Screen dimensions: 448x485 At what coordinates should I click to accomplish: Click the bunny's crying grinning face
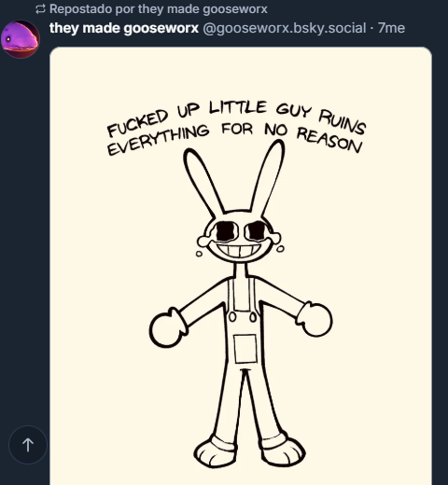coord(239,238)
